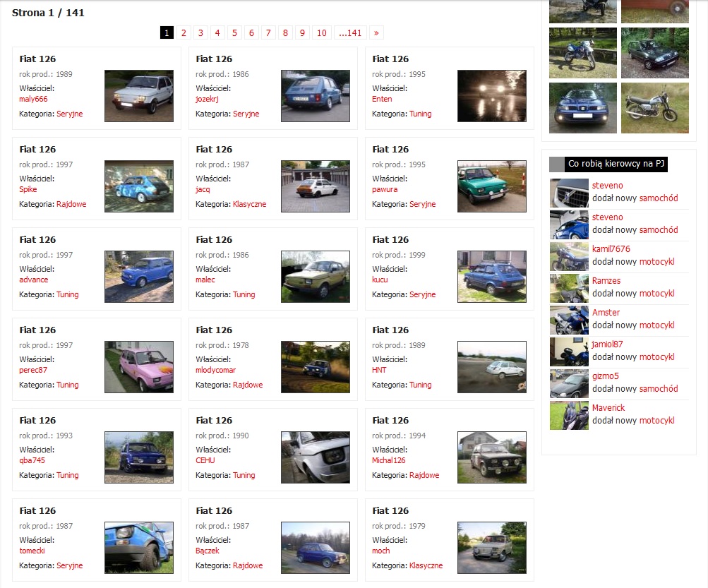Select current page 1 button
The image size is (708, 588).
(167, 32)
